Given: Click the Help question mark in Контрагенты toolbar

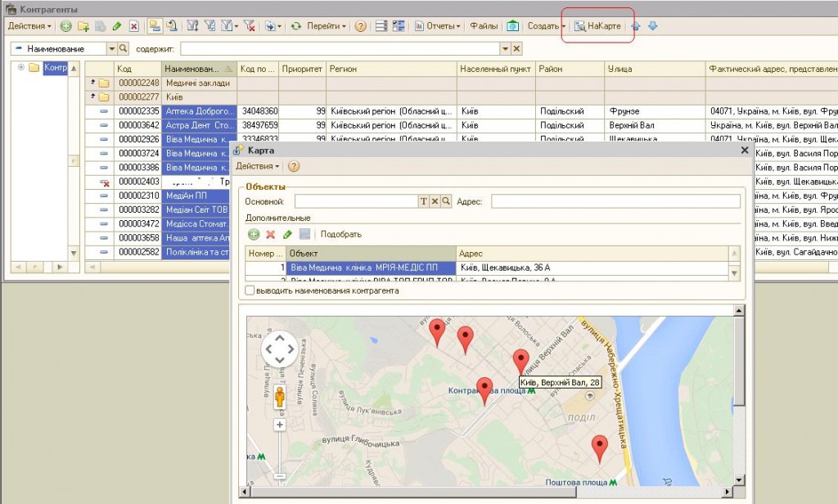Looking at the screenshot, I should click(x=361, y=25).
